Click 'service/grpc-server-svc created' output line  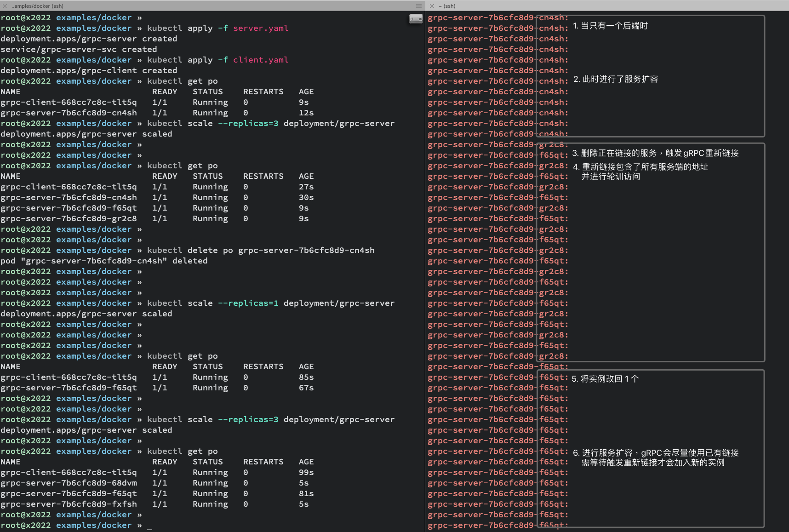(79, 49)
